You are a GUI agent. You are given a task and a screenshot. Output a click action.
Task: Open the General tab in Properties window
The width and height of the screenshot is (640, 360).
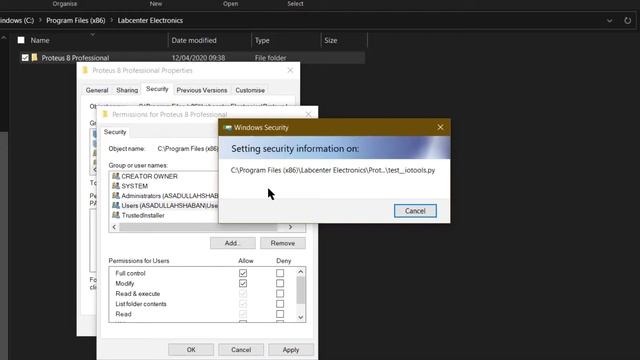tap(97, 90)
